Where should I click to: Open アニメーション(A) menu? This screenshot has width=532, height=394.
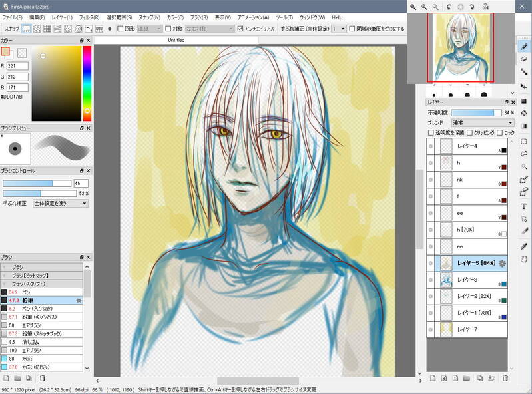click(254, 17)
